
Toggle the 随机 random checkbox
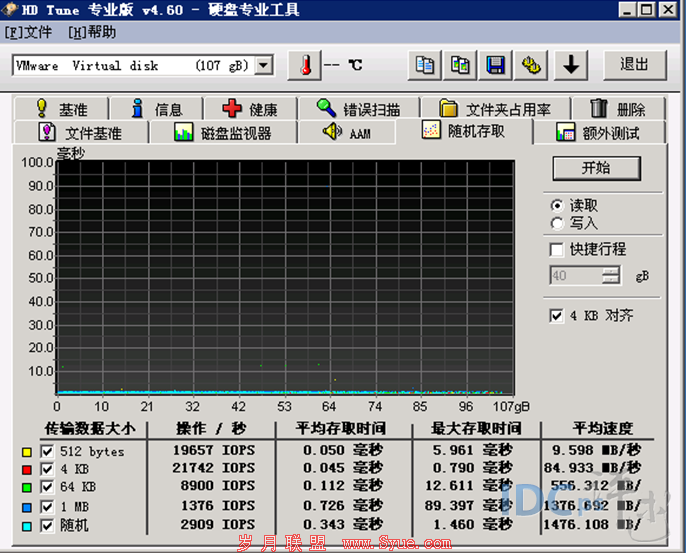point(47,525)
